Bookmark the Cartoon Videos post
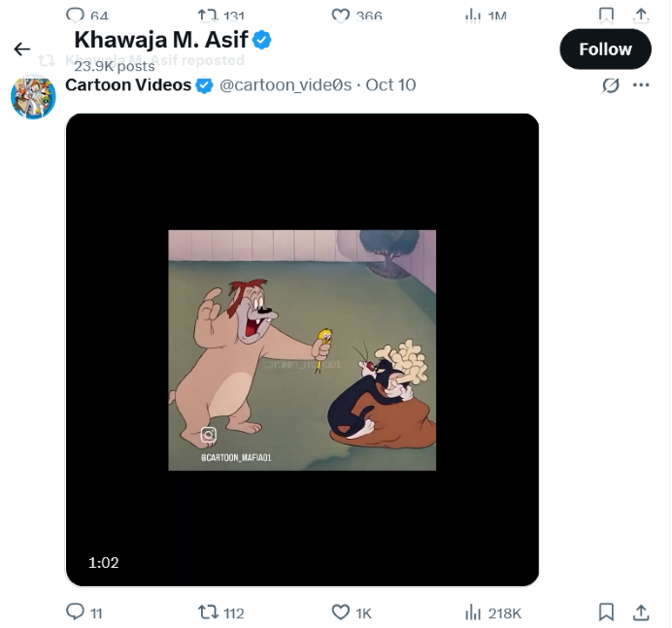Screen dimensions: 672x628 606,612
